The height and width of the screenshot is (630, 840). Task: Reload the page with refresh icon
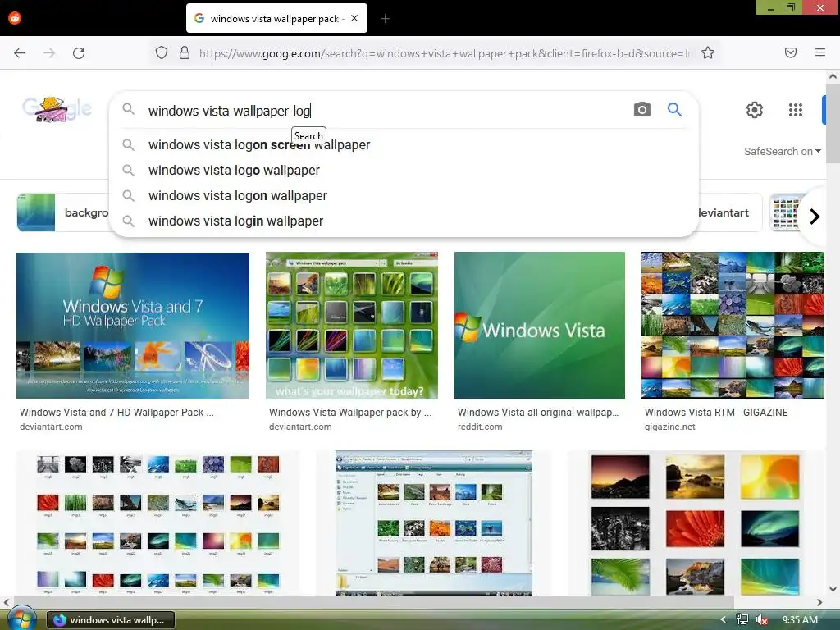(79, 53)
